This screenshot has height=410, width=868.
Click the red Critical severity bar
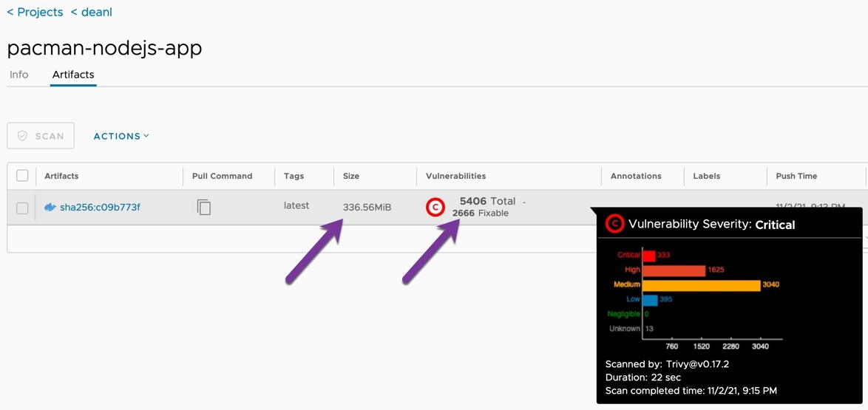point(648,256)
